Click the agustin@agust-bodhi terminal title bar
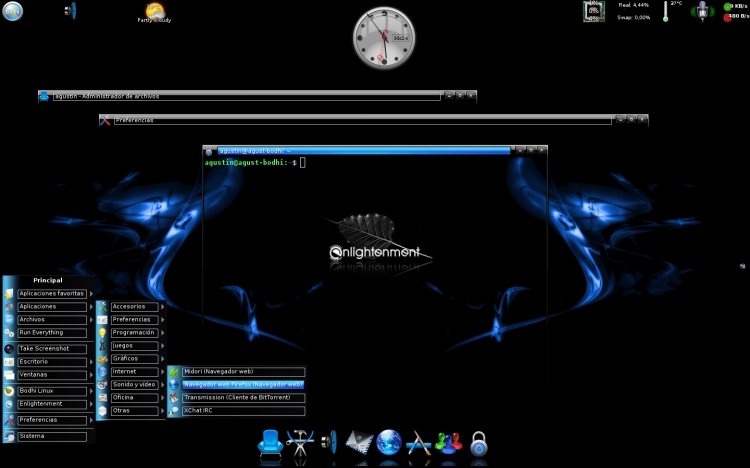This screenshot has width=750, height=468. pyautogui.click(x=364, y=151)
